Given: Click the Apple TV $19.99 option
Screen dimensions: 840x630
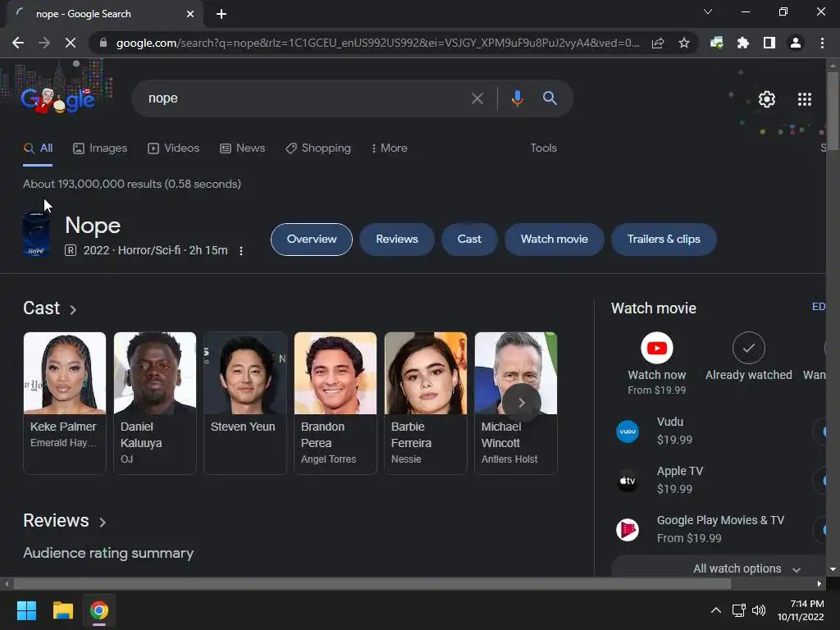Looking at the screenshot, I should tap(718, 480).
